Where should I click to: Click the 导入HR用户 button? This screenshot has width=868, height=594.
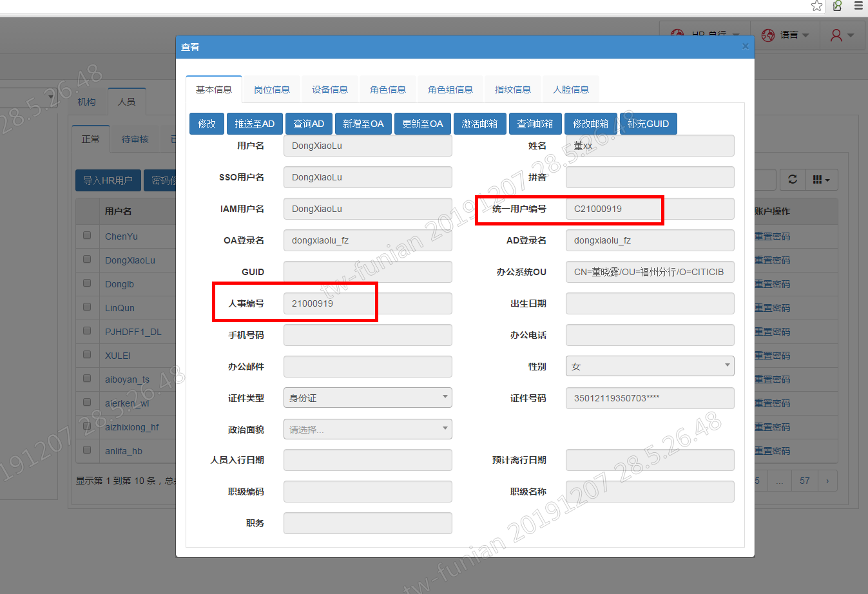[108, 180]
